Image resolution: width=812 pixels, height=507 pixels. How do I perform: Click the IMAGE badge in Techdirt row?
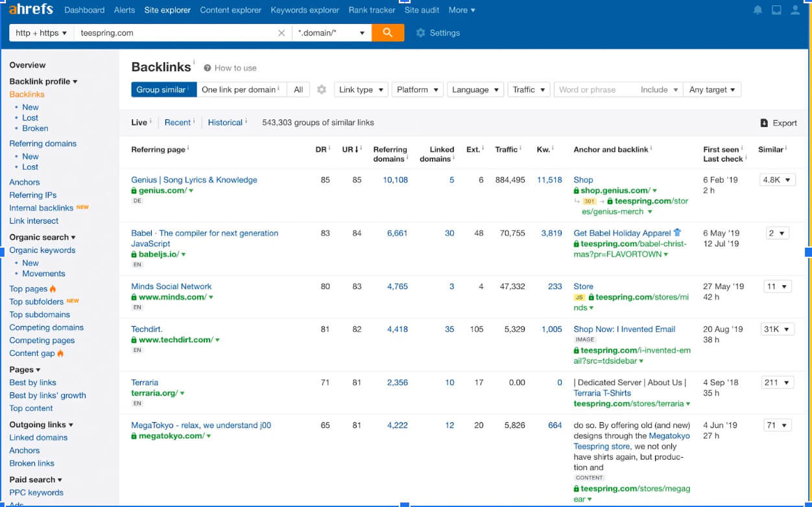pyautogui.click(x=585, y=340)
